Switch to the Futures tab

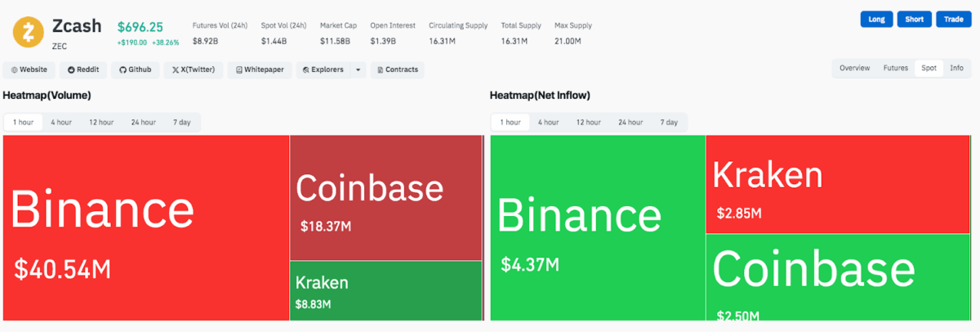(895, 68)
